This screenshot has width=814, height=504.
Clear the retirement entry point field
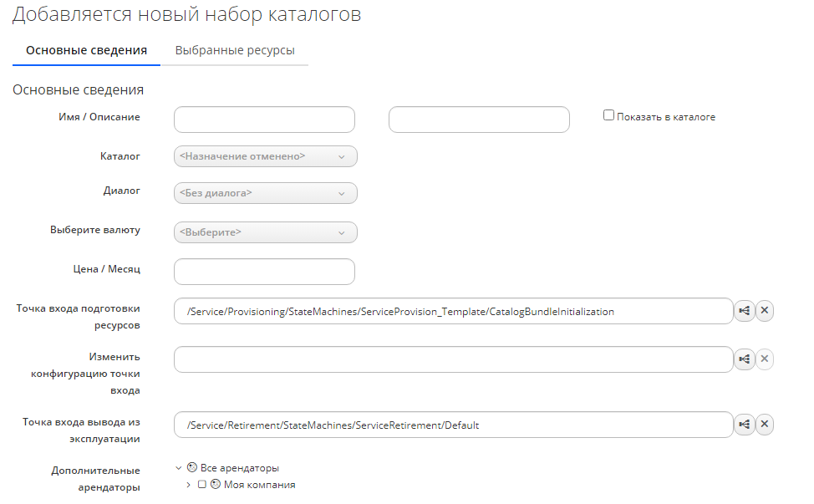pyautogui.click(x=765, y=425)
